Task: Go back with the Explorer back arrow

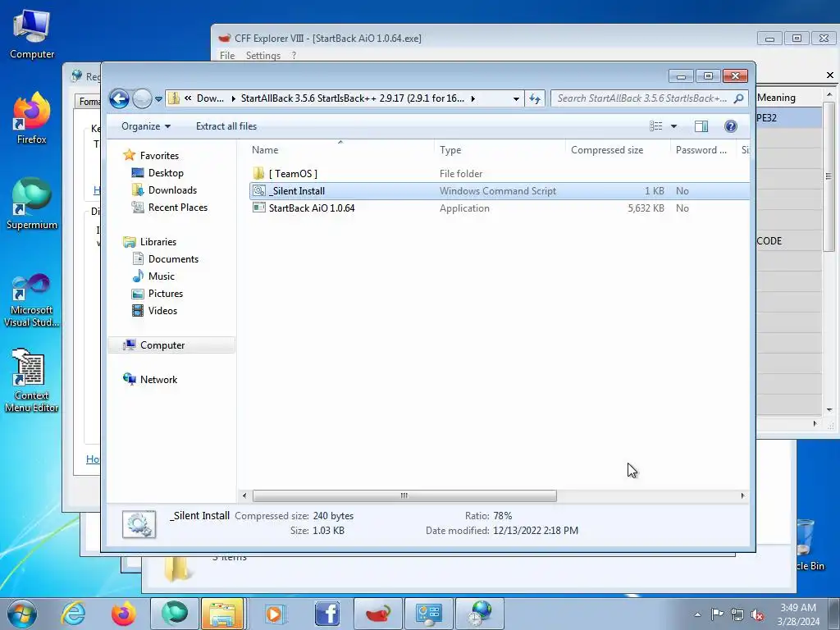Action: (x=119, y=98)
